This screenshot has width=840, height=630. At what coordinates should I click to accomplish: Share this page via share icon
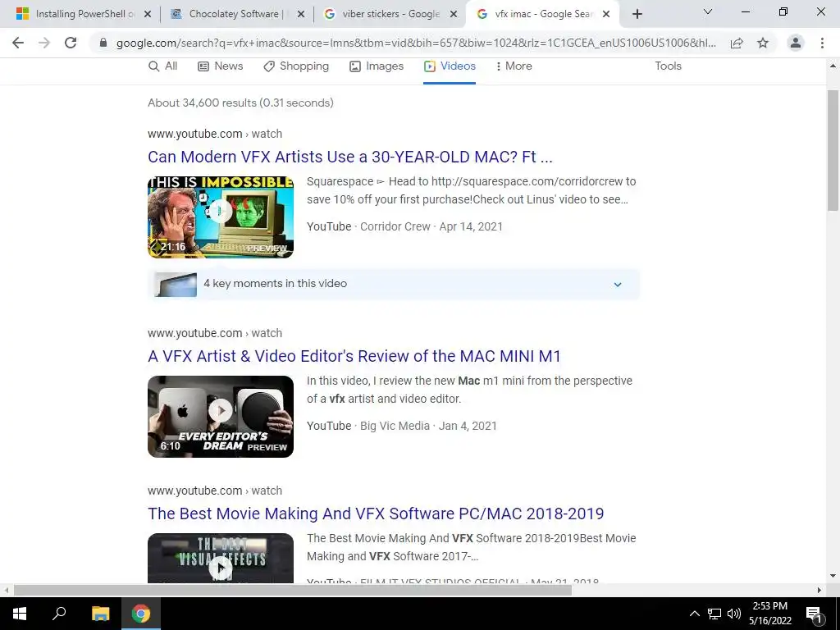[x=737, y=43]
